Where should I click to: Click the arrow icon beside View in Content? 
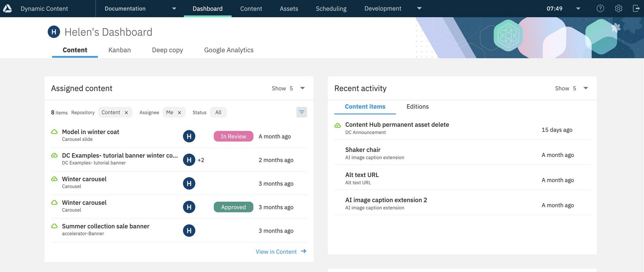pyautogui.click(x=304, y=251)
